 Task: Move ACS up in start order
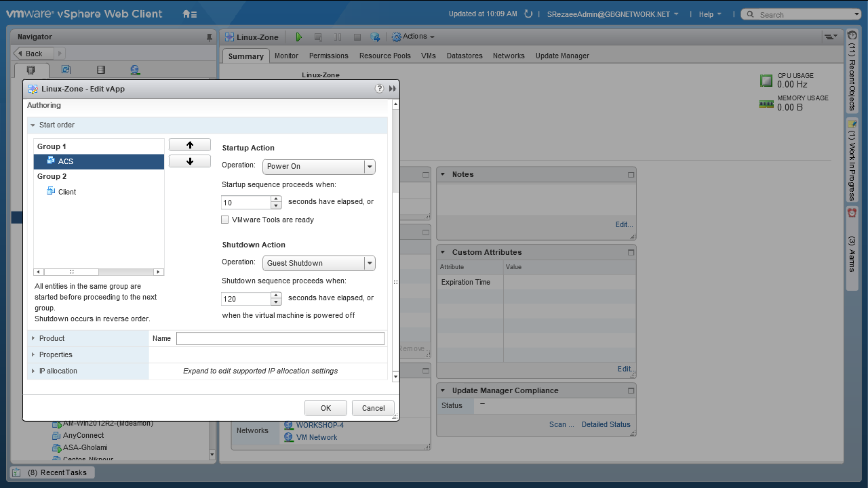pos(189,145)
